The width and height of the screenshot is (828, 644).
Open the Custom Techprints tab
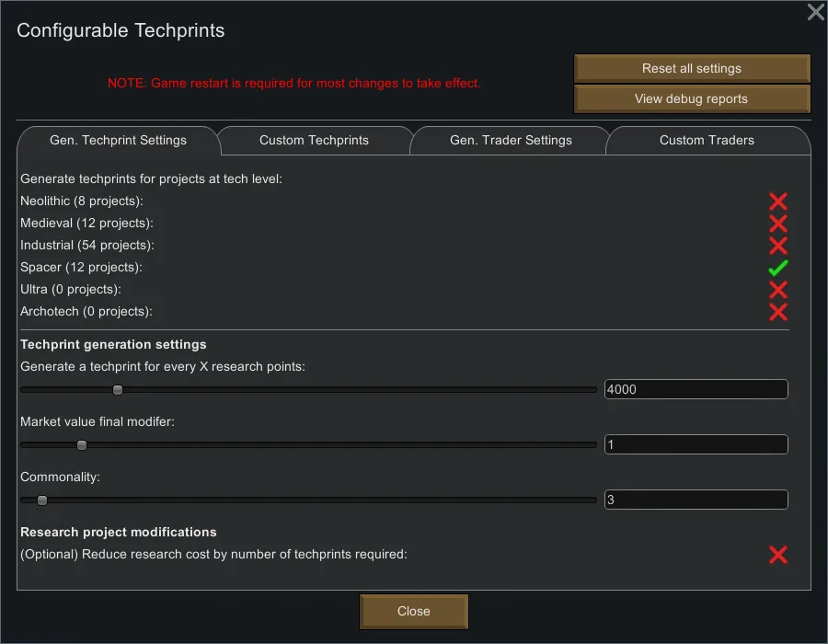point(314,141)
